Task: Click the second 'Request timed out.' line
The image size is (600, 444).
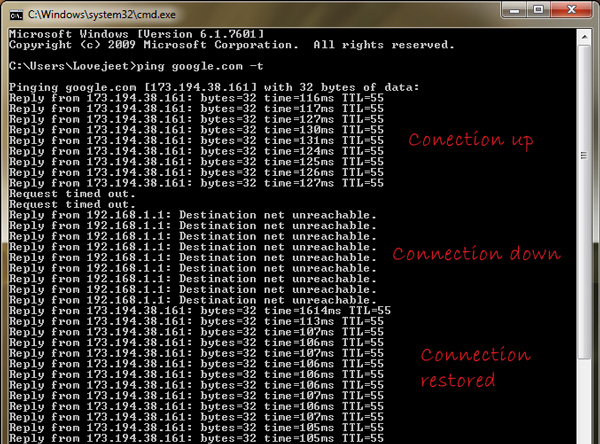Action: pyautogui.click(x=72, y=204)
